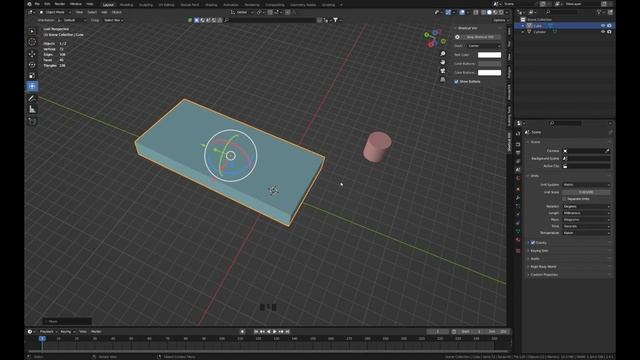
Task: Select the Move tool in the left toolbar
Action: 32,54
